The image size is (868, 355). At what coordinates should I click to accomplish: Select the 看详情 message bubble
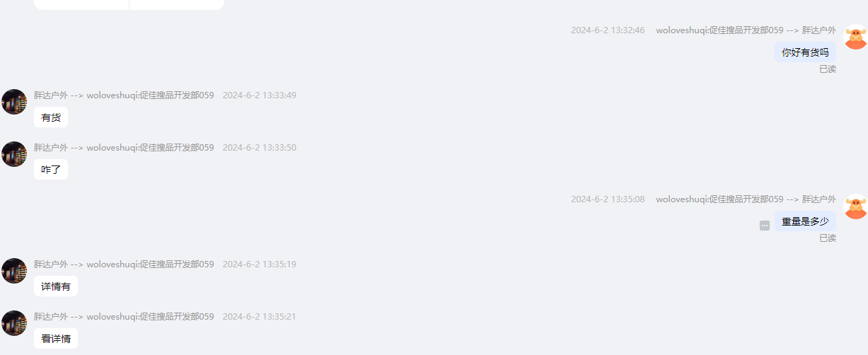[56, 339]
